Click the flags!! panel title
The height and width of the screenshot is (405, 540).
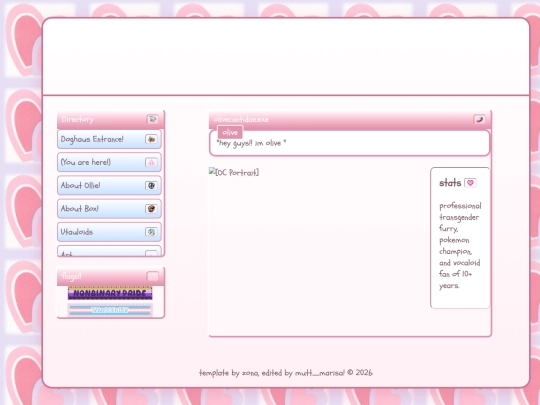coord(72,276)
